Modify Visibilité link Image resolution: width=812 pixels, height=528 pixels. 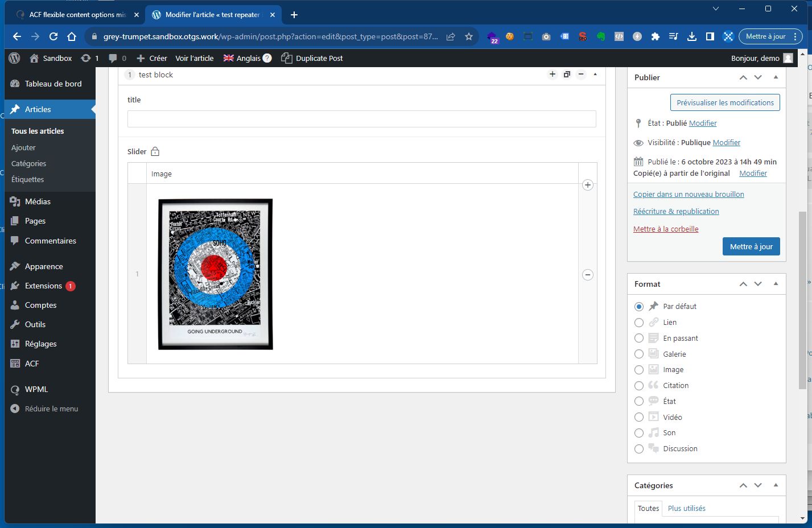(x=727, y=142)
